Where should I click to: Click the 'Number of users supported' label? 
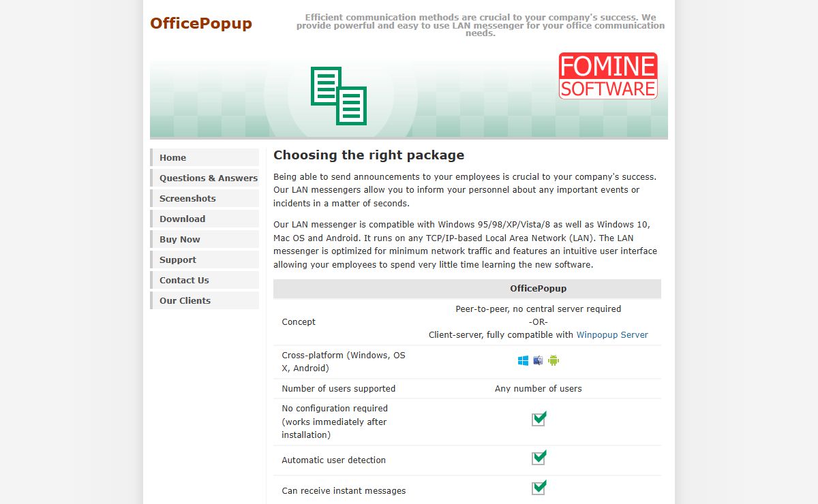point(339,389)
